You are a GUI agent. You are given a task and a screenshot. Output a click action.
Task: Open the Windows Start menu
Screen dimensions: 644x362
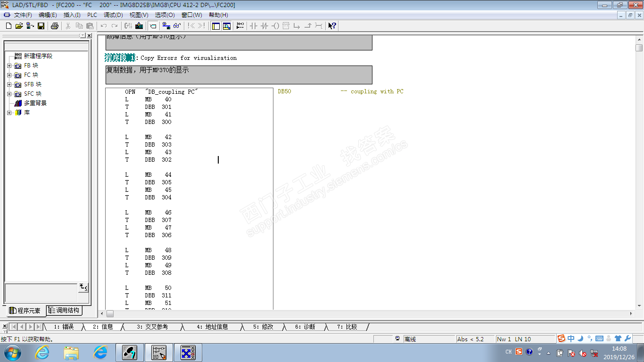[12, 352]
